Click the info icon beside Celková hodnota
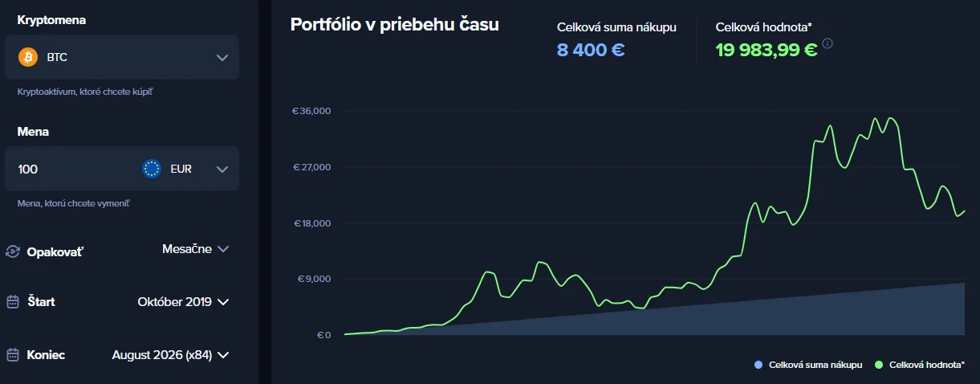The width and height of the screenshot is (980, 384). coord(828,43)
